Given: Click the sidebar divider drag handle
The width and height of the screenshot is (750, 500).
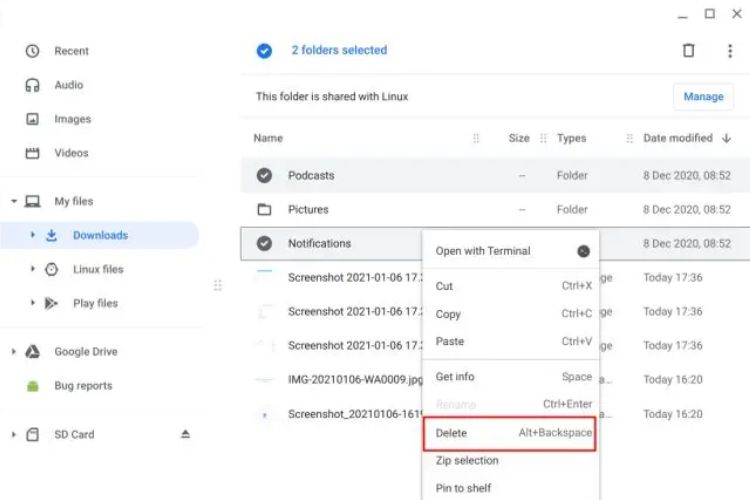Looking at the screenshot, I should [218, 286].
